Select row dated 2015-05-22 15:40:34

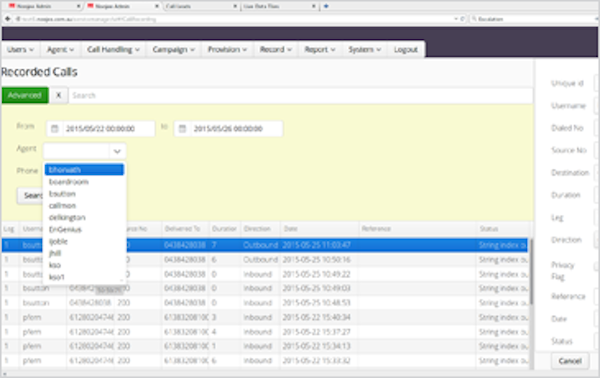pyautogui.click(x=264, y=317)
